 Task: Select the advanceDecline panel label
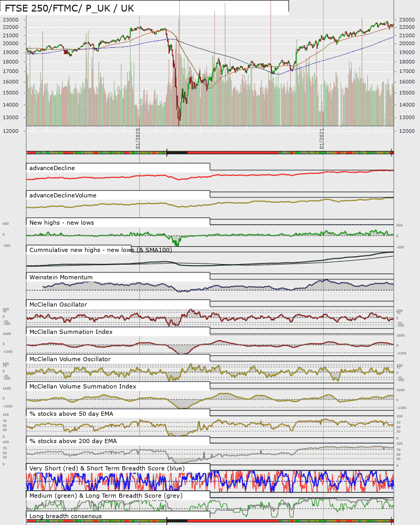coord(52,168)
